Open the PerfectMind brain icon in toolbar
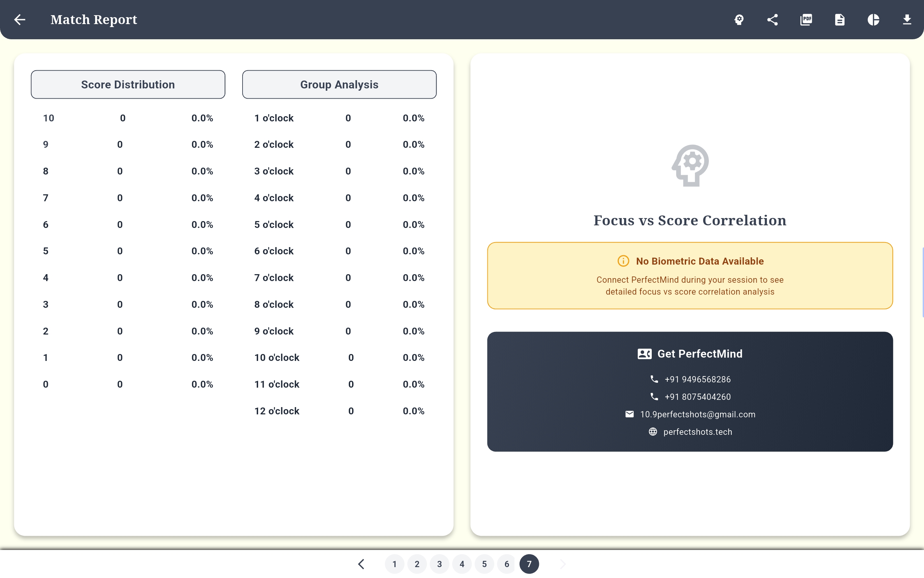924x578 pixels. point(739,19)
